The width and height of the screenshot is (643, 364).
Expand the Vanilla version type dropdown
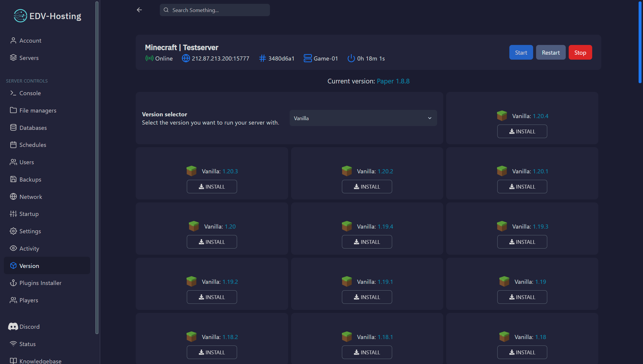click(x=363, y=118)
